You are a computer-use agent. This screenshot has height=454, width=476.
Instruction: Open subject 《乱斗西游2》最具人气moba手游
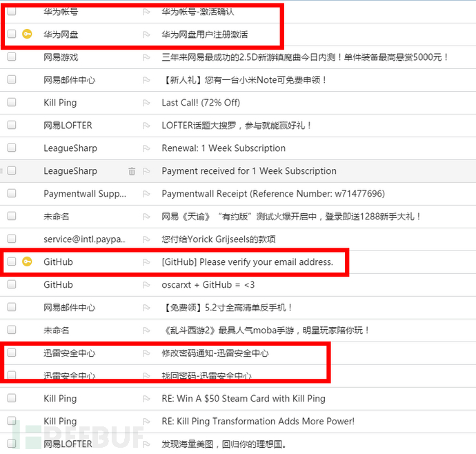266,330
